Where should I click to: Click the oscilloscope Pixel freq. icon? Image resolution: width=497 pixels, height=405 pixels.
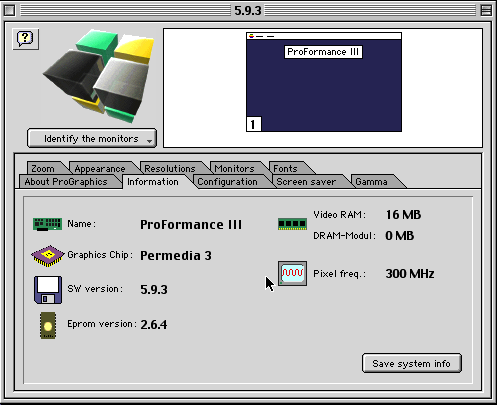[x=292, y=274]
